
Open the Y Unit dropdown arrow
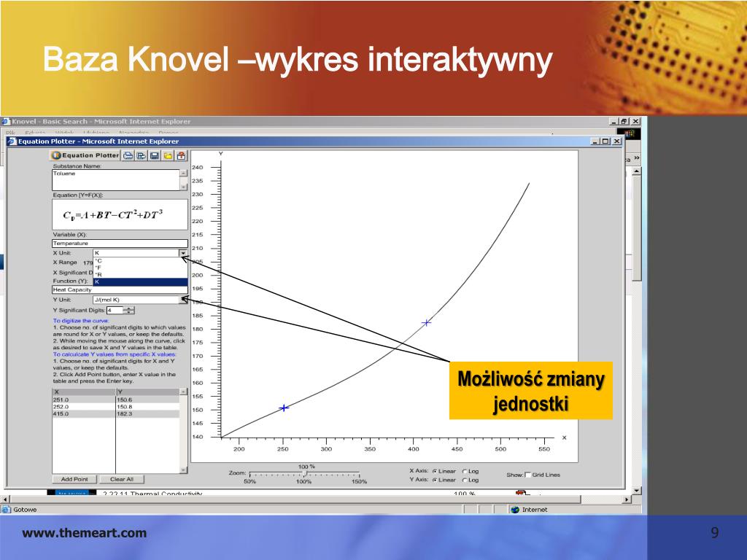pos(183,300)
